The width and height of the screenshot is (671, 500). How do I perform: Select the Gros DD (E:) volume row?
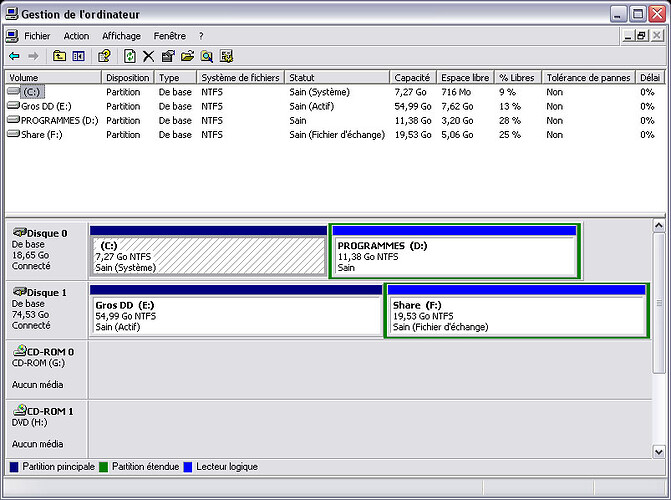point(48,106)
